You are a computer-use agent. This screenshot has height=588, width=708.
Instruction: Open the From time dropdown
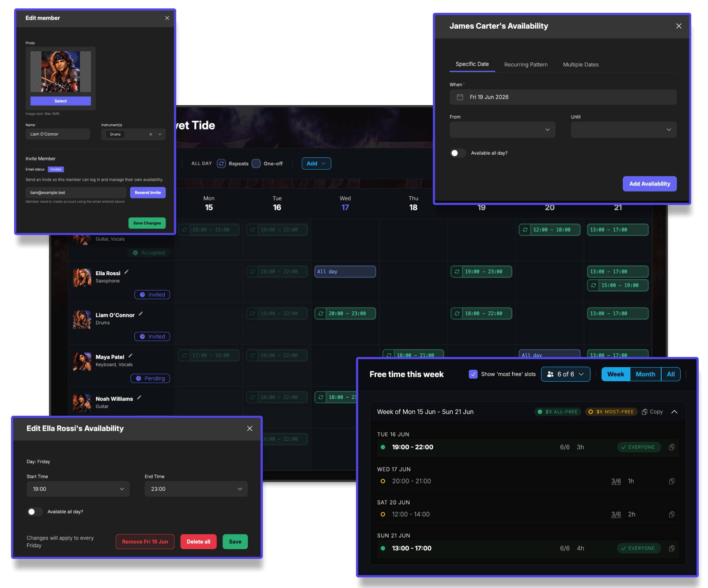(x=503, y=129)
